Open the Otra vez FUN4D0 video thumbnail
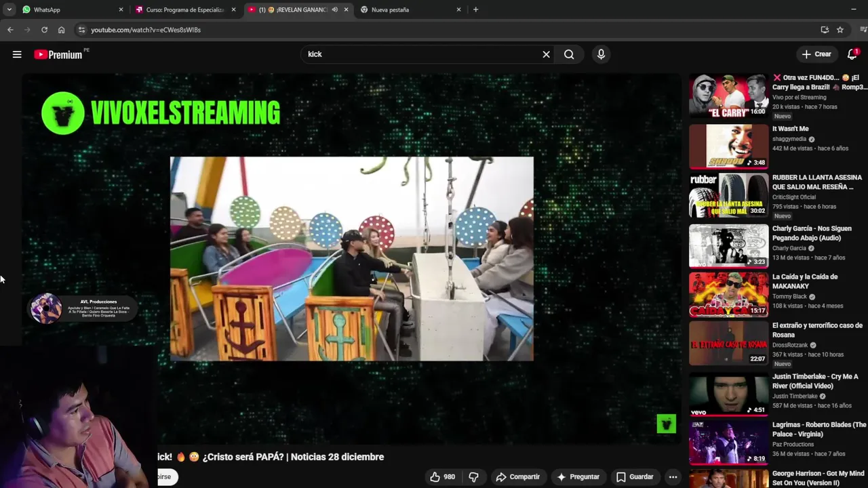The height and width of the screenshot is (488, 868). [729, 96]
